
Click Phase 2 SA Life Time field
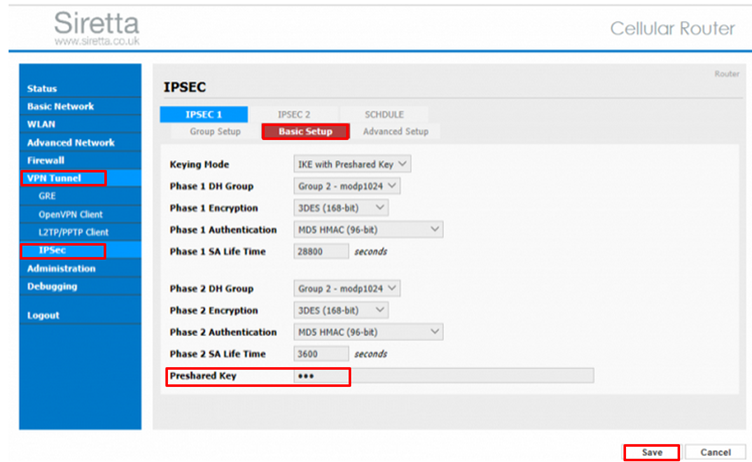coord(321,354)
